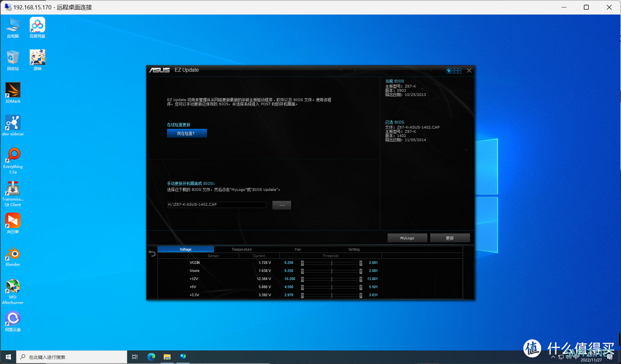Click the VCCIN upper threshold slider handle
This screenshot has width=621, height=364.
361,263
